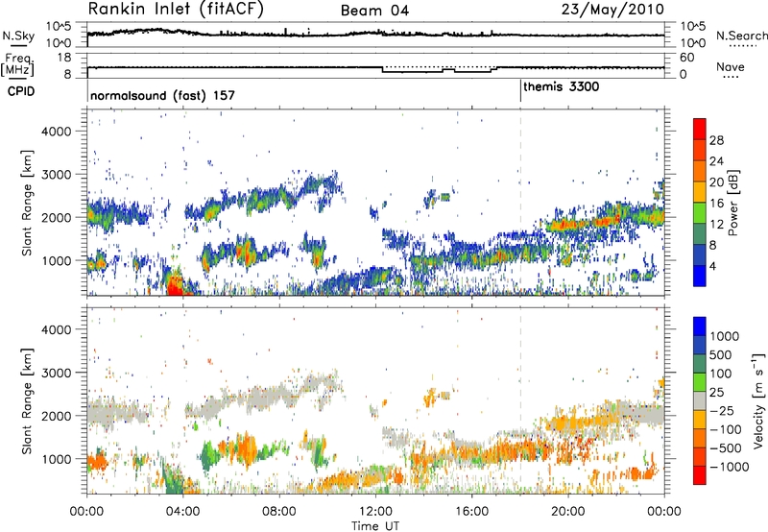
Task: Select 'Slant Range [km]' label of the power panel
Action: point(27,203)
